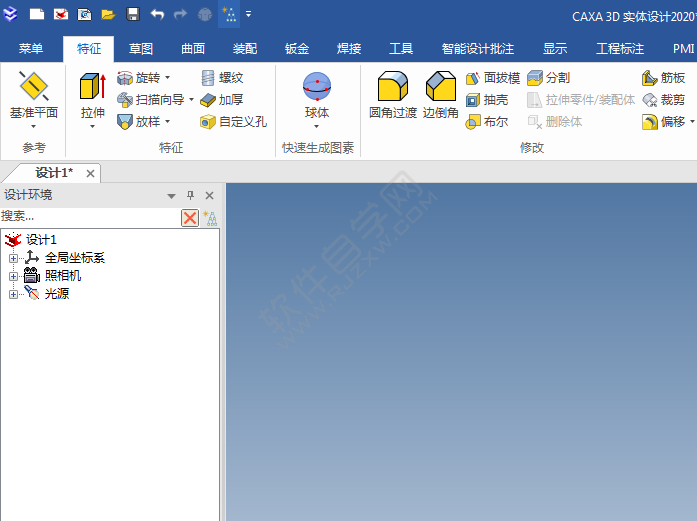Viewport: 697px width, 521px height.
Task: Switch to the 工具 ribbon tab
Action: click(x=401, y=48)
